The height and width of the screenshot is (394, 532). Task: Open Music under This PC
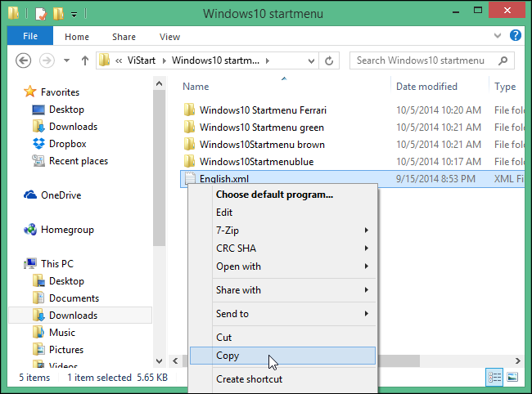click(x=62, y=333)
